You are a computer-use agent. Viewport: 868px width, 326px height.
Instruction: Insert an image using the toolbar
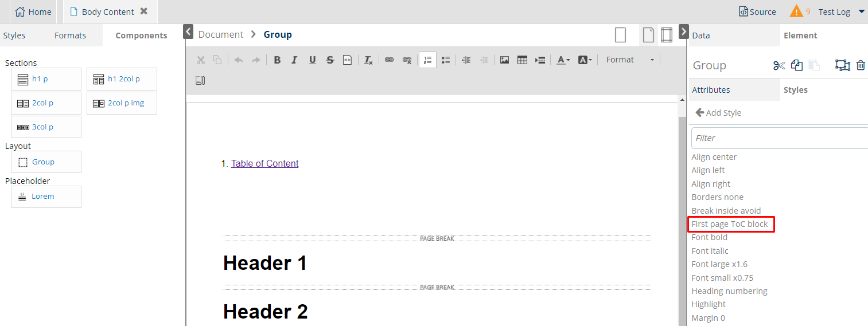coord(504,60)
